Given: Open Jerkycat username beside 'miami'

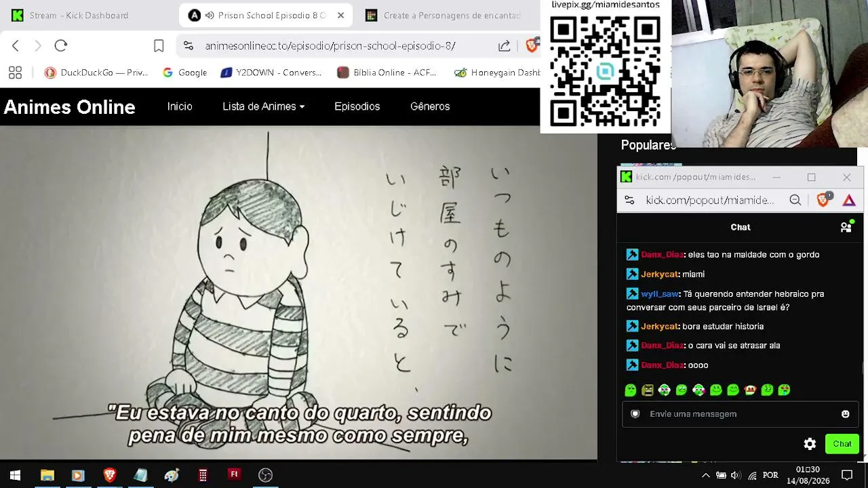Looking at the screenshot, I should [x=659, y=274].
